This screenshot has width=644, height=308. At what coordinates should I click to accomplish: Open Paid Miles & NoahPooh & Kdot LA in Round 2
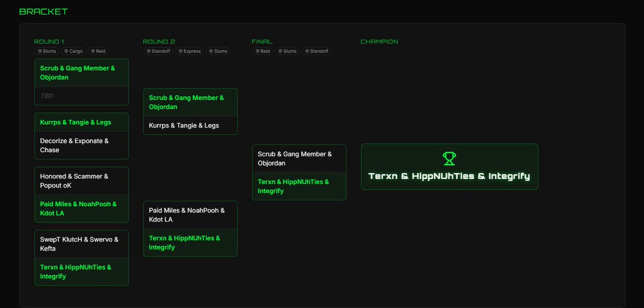click(x=191, y=215)
